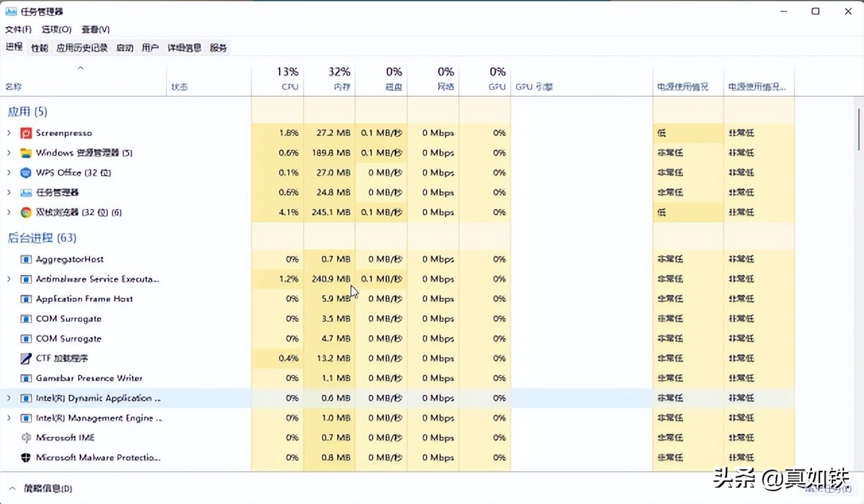
Task: Click the 任务管理器 title bar icon
Action: point(10,11)
